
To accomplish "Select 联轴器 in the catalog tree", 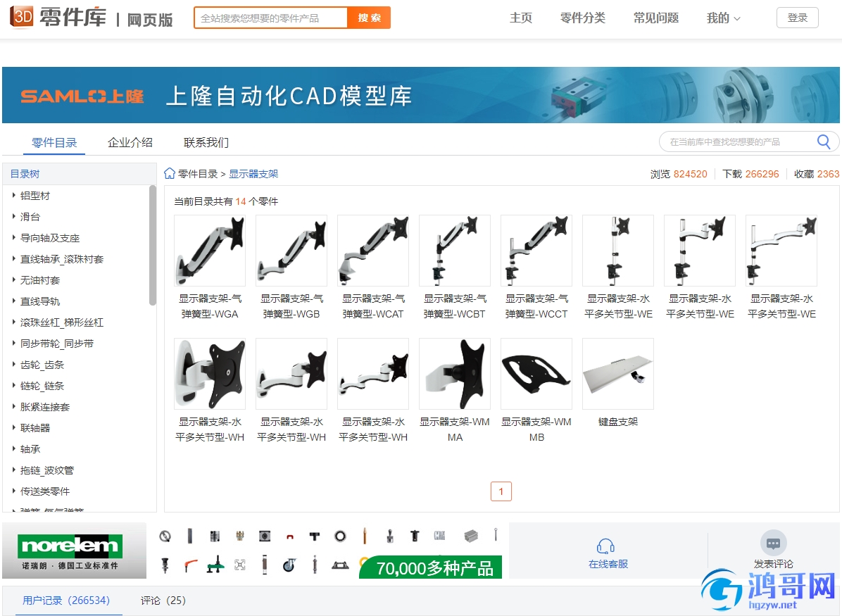I will coord(35,428).
